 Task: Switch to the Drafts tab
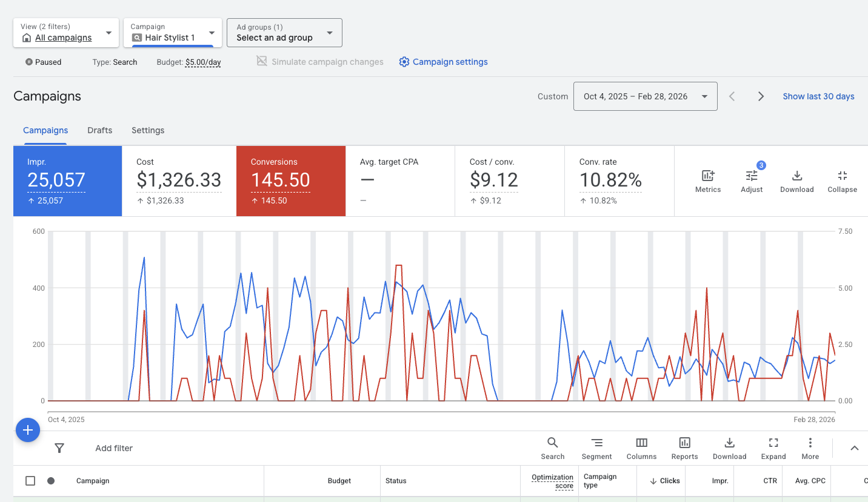99,130
